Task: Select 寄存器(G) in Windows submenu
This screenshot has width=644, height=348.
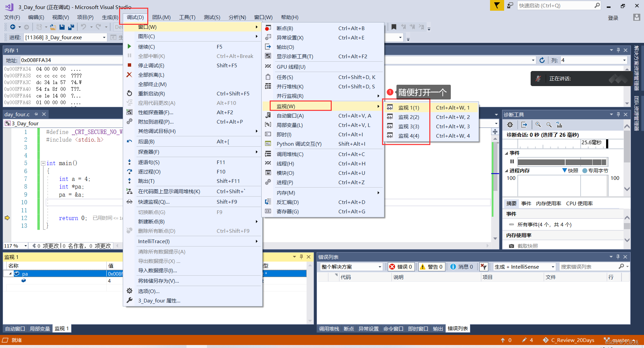Action: (323, 212)
